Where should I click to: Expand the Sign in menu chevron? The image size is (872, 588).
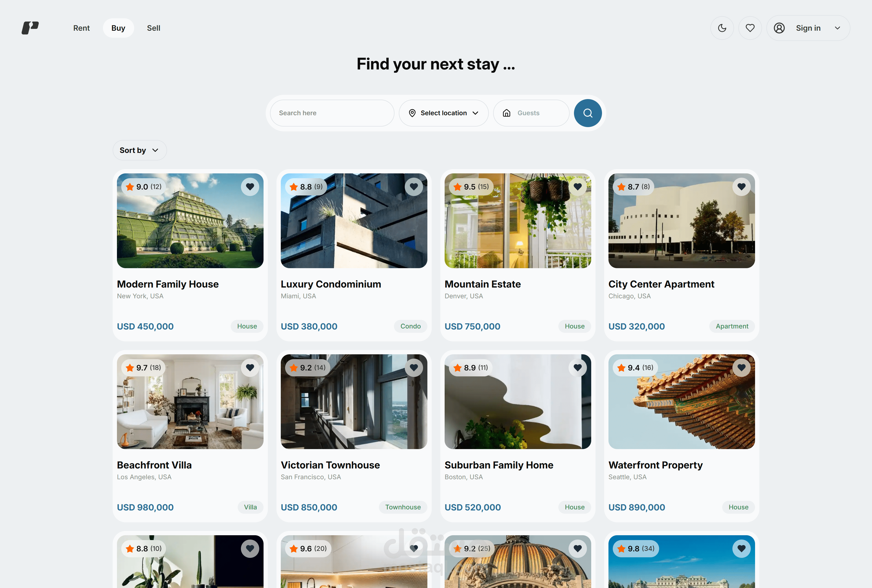[x=837, y=28]
